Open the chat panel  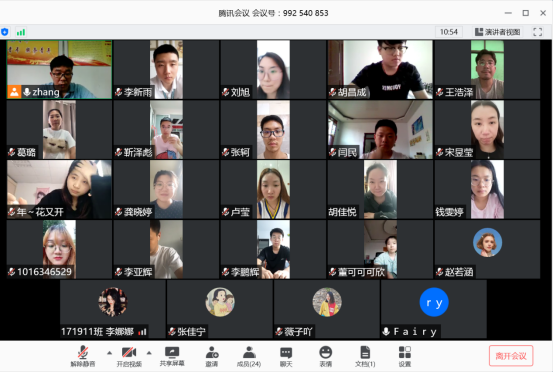tap(286, 356)
